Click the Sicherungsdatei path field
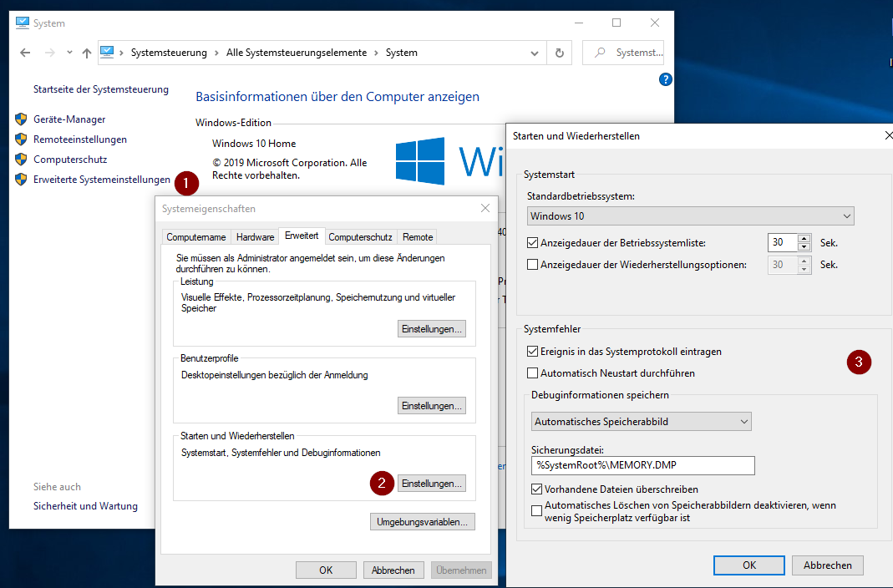Screen dimensions: 893x588 (x=643, y=465)
